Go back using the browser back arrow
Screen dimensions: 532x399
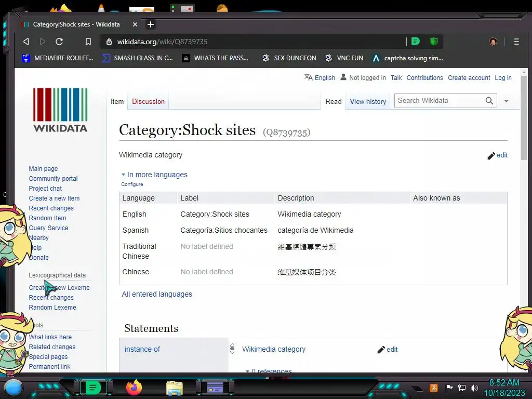pos(26,42)
